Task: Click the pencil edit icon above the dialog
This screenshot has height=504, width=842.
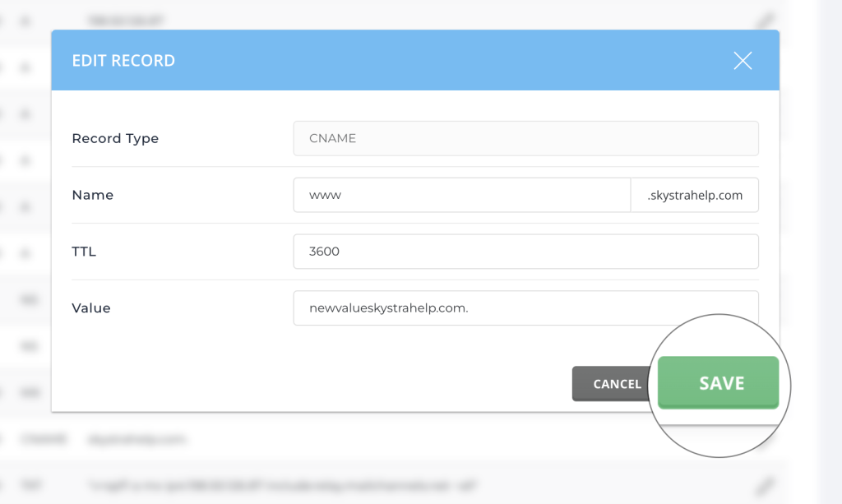Action: point(766,16)
